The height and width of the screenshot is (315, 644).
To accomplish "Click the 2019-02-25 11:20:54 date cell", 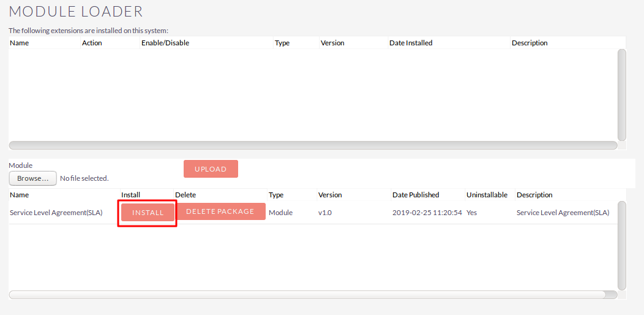I will (427, 213).
